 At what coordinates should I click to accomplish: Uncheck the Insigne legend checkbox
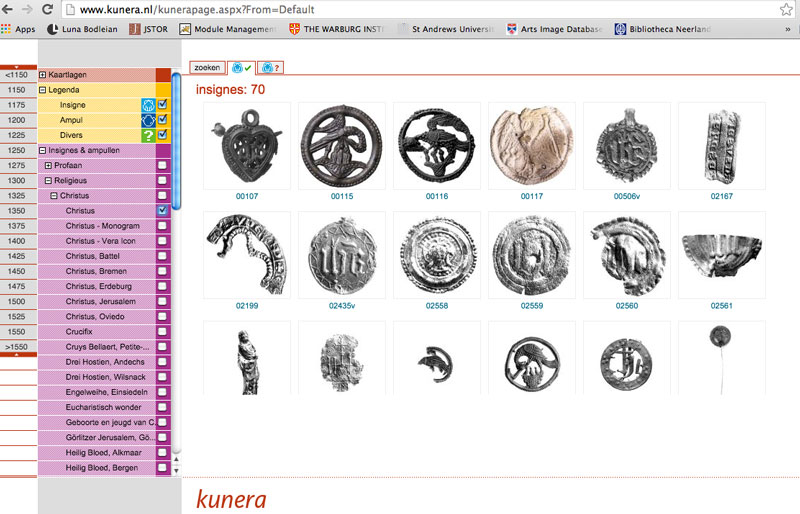(162, 105)
